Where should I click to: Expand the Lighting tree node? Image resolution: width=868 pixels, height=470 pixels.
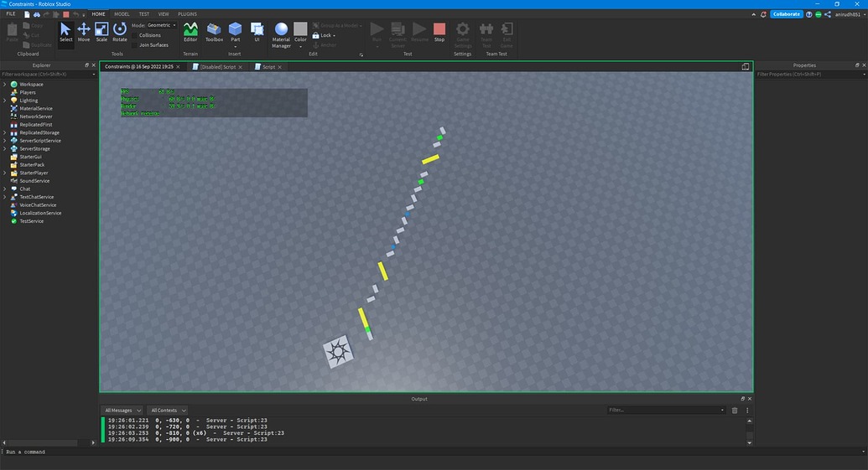point(5,101)
